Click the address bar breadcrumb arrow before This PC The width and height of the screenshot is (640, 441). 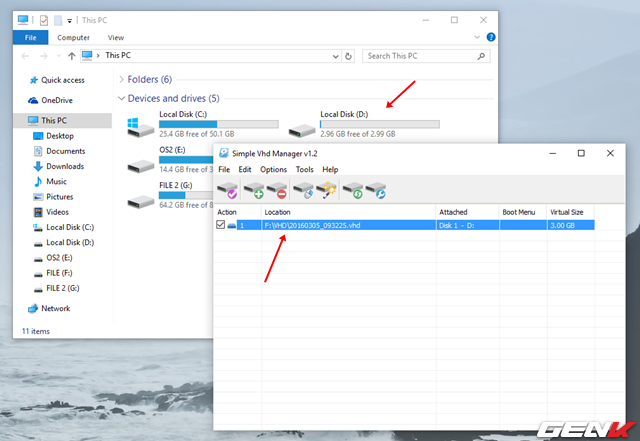coord(98,56)
